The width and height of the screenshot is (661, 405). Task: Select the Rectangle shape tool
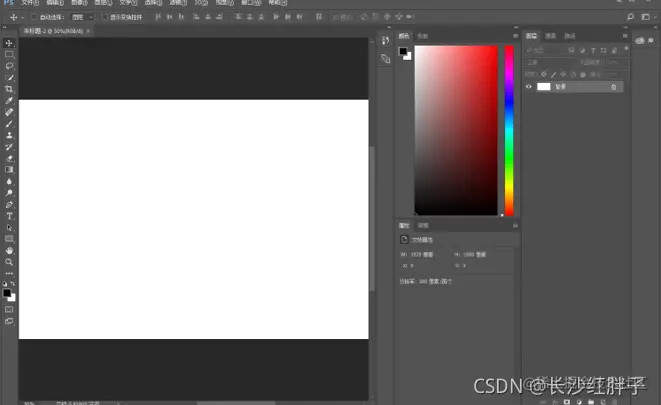point(9,239)
